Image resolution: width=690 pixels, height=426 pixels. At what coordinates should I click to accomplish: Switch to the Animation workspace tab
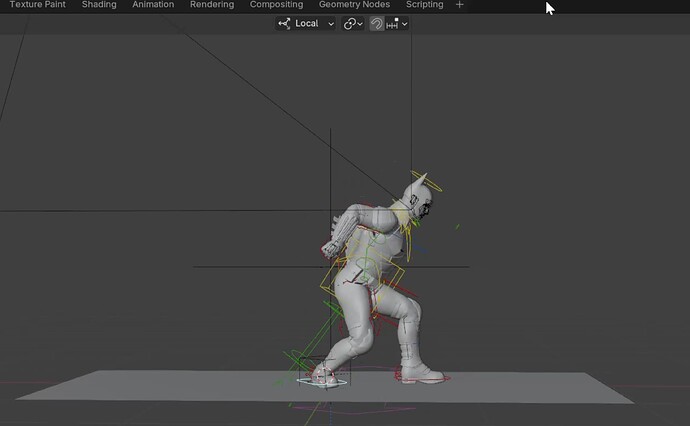coord(153,5)
